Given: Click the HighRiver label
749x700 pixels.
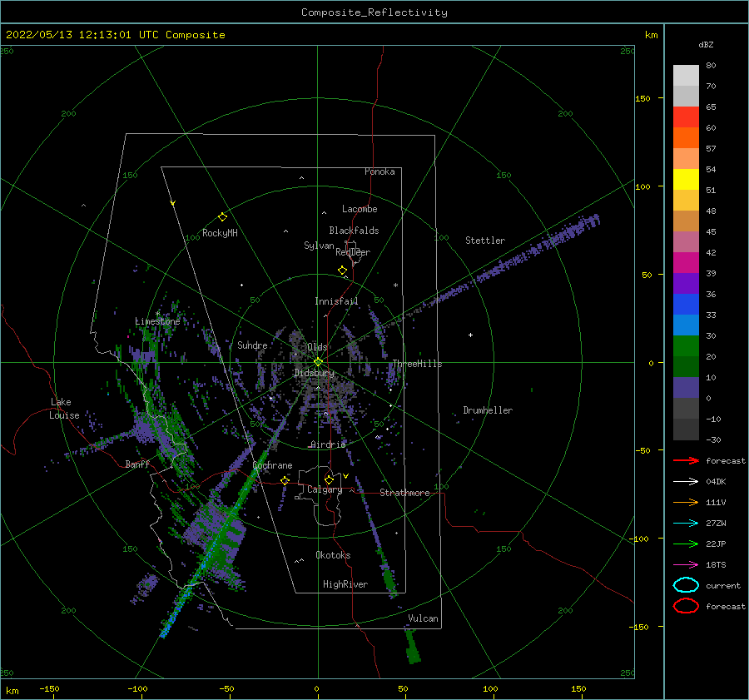Looking at the screenshot, I should click(345, 584).
